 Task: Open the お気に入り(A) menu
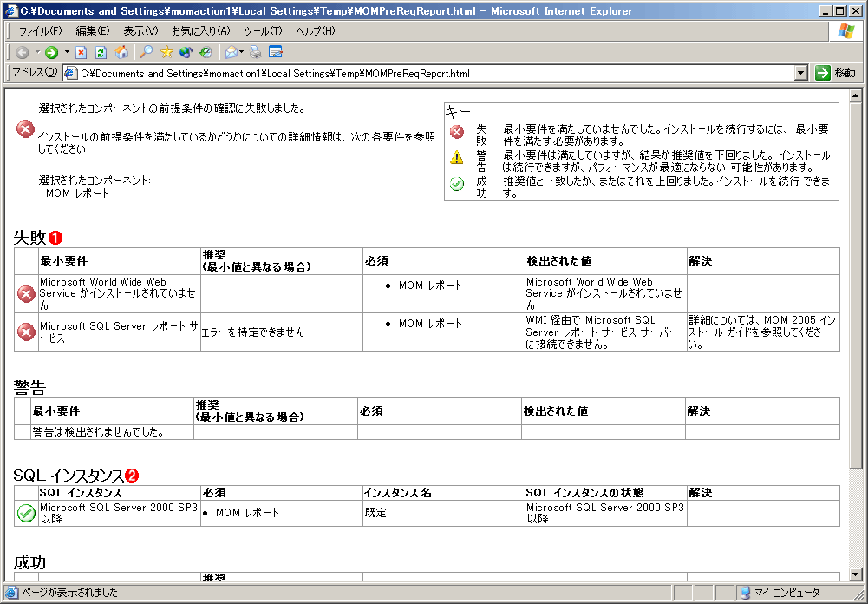point(200,31)
